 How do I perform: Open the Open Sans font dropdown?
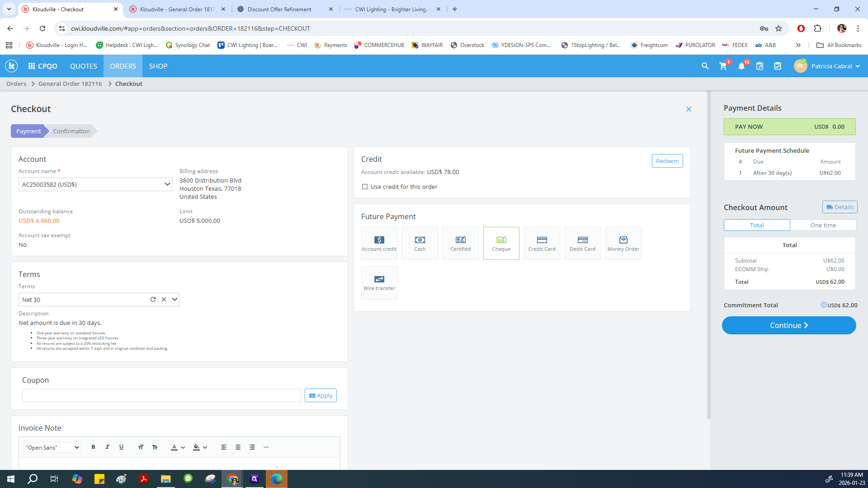[x=52, y=447]
